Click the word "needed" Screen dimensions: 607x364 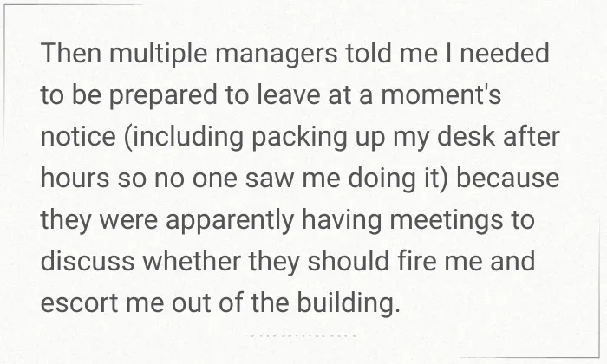(x=505, y=53)
